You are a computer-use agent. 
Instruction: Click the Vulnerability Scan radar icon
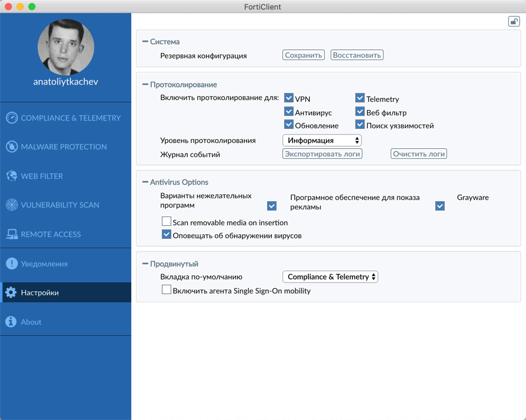tap(12, 205)
